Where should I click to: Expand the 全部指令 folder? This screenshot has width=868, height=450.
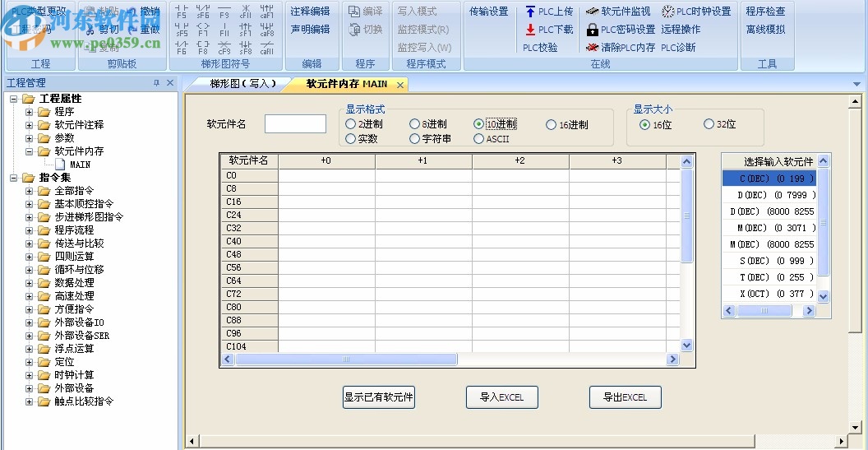coord(30,191)
